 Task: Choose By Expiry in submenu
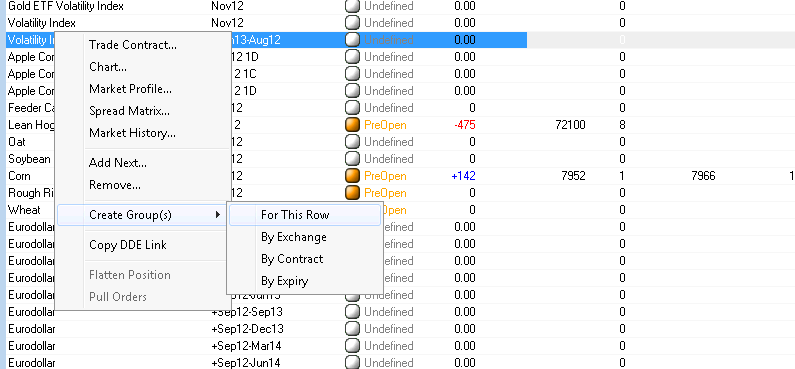point(284,281)
